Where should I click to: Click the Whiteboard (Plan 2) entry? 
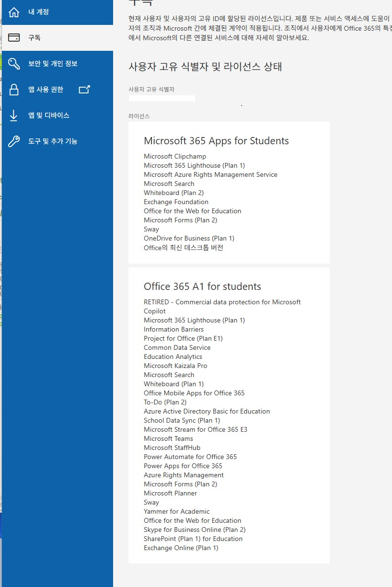[x=173, y=193]
